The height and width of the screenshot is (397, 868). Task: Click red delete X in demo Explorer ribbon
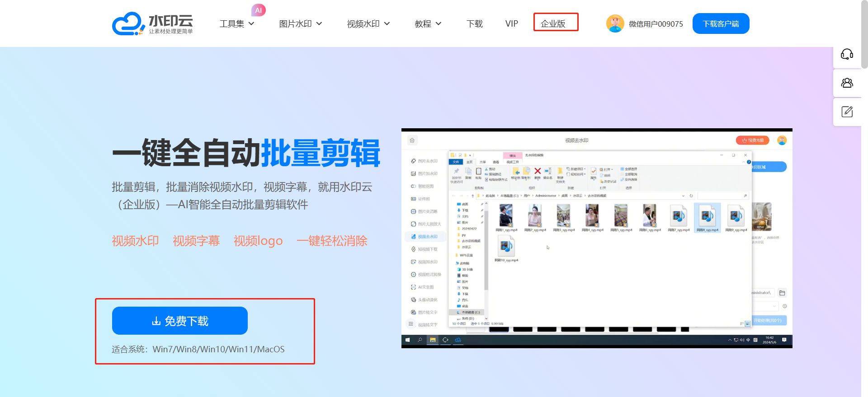pos(538,171)
